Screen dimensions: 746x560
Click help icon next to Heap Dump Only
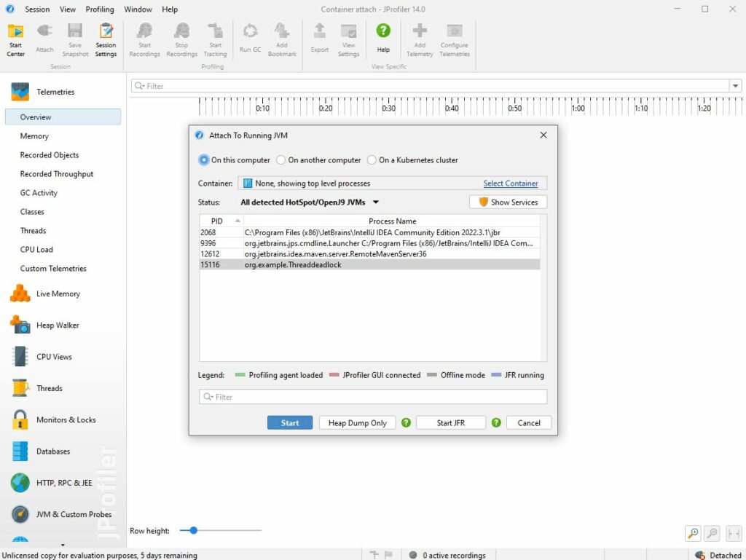click(406, 422)
